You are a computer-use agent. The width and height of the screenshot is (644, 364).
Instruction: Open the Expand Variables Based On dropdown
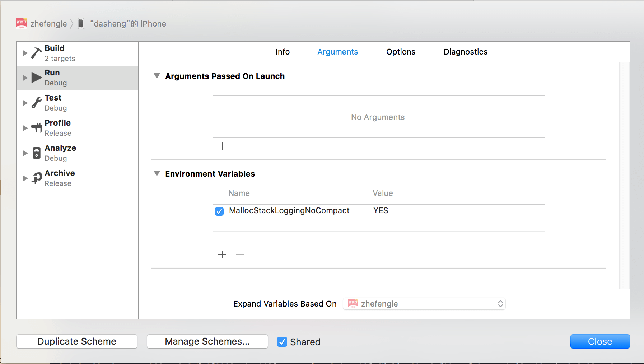(424, 304)
